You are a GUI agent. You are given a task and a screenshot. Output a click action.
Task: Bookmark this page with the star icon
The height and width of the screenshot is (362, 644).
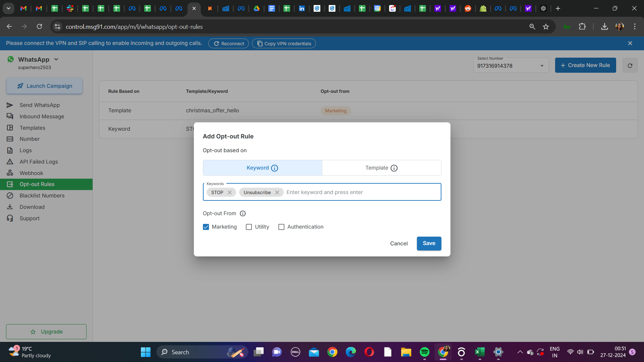546,27
